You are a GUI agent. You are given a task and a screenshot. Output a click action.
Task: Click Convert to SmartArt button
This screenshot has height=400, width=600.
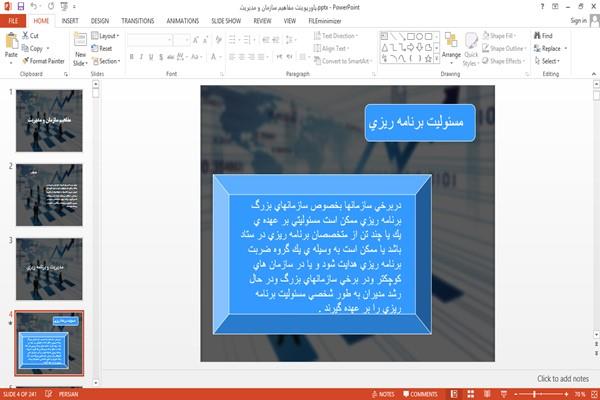[x=342, y=61]
